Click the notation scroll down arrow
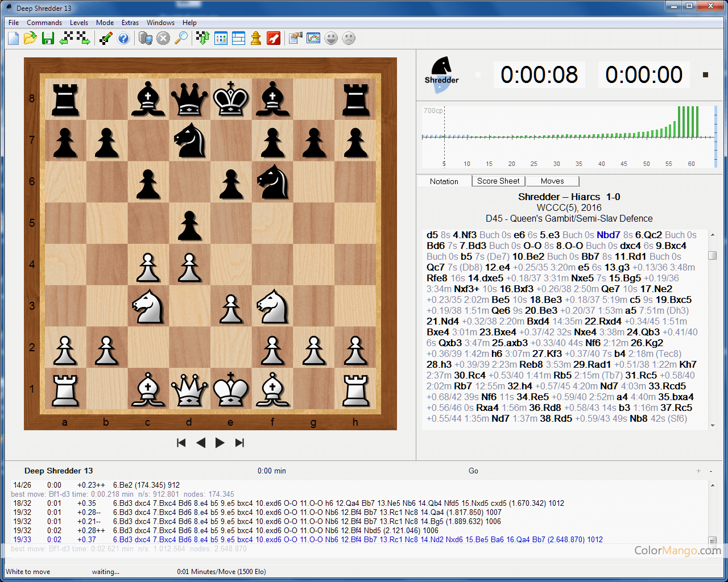 [x=712, y=425]
